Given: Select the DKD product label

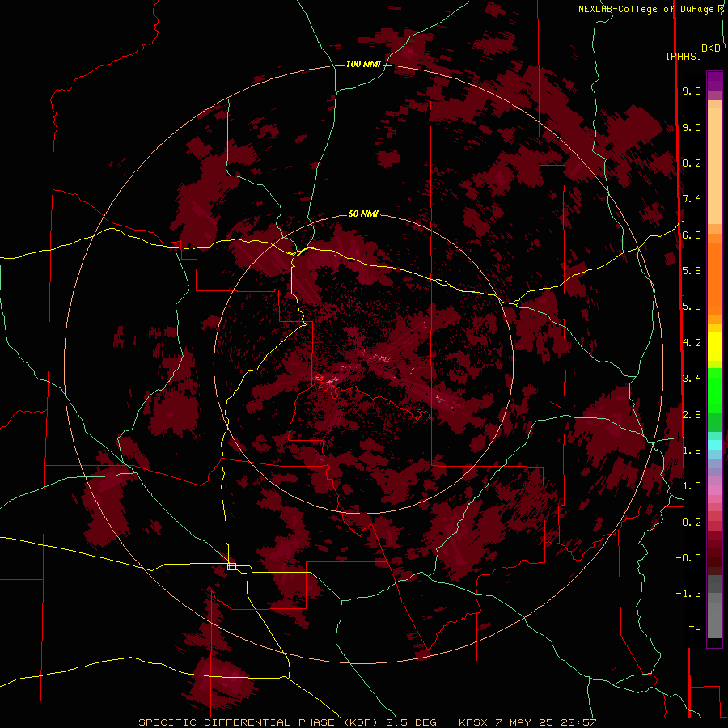Looking at the screenshot, I should (x=711, y=49).
